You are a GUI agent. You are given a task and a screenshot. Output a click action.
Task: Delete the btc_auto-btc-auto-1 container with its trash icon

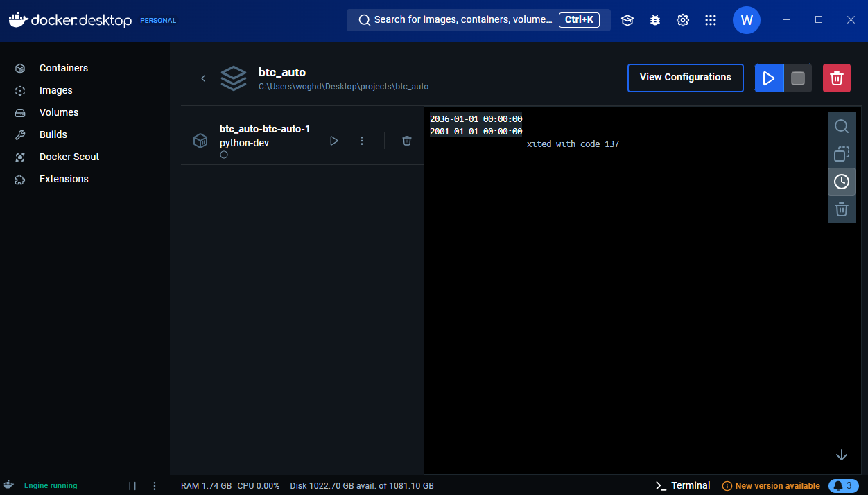pos(407,141)
